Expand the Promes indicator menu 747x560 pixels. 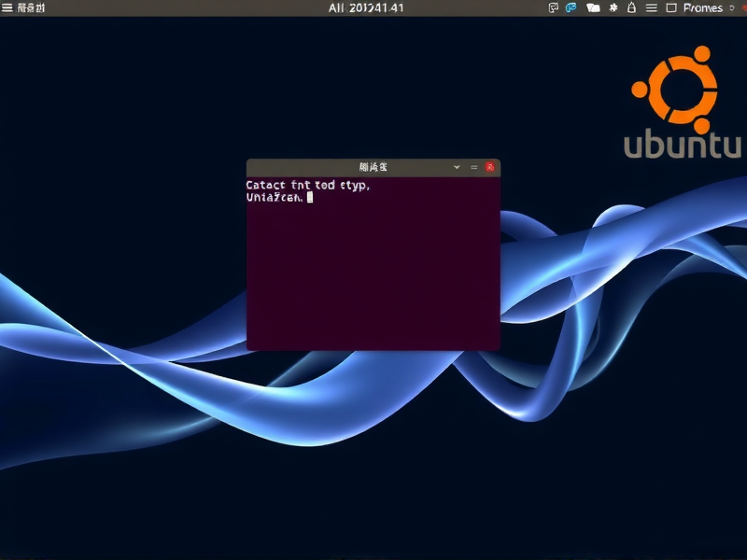(x=702, y=8)
